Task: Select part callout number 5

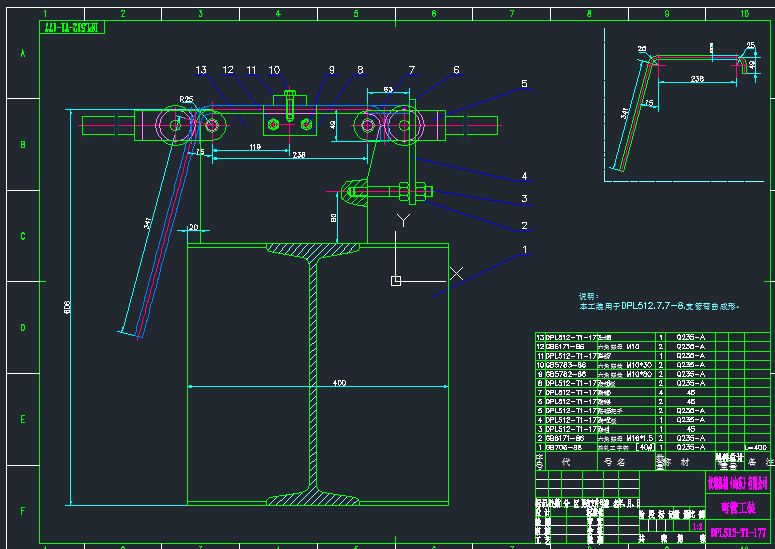Action: (x=523, y=85)
